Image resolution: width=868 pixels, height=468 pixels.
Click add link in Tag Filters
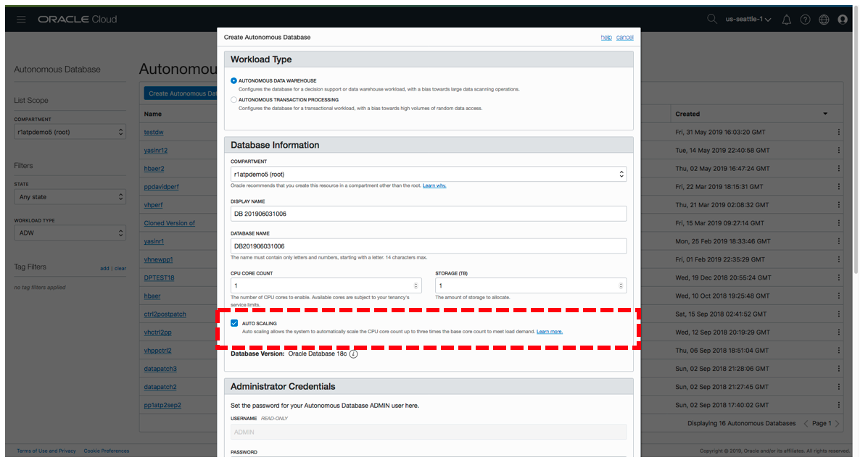(x=104, y=269)
